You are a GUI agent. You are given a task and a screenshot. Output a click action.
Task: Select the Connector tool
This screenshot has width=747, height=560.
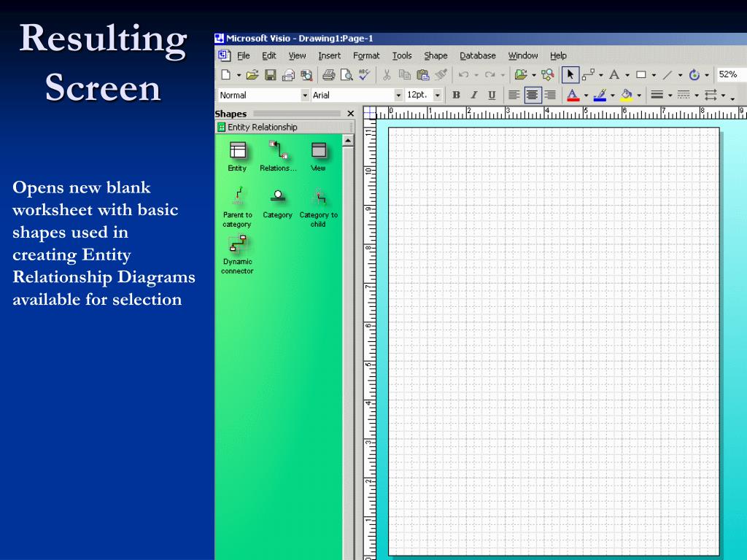point(589,75)
